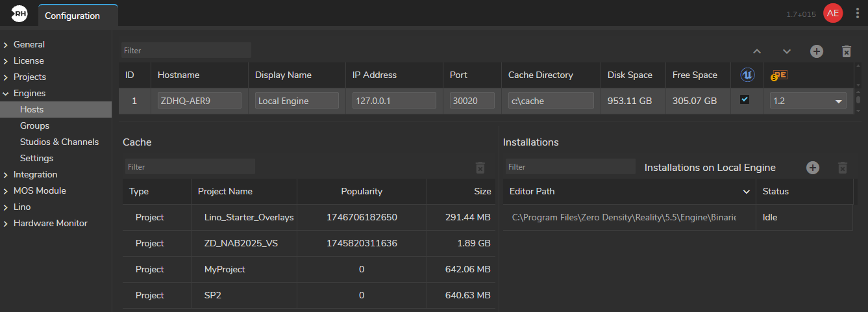Collapse the Engines tree section
868x312 pixels.
(6, 94)
